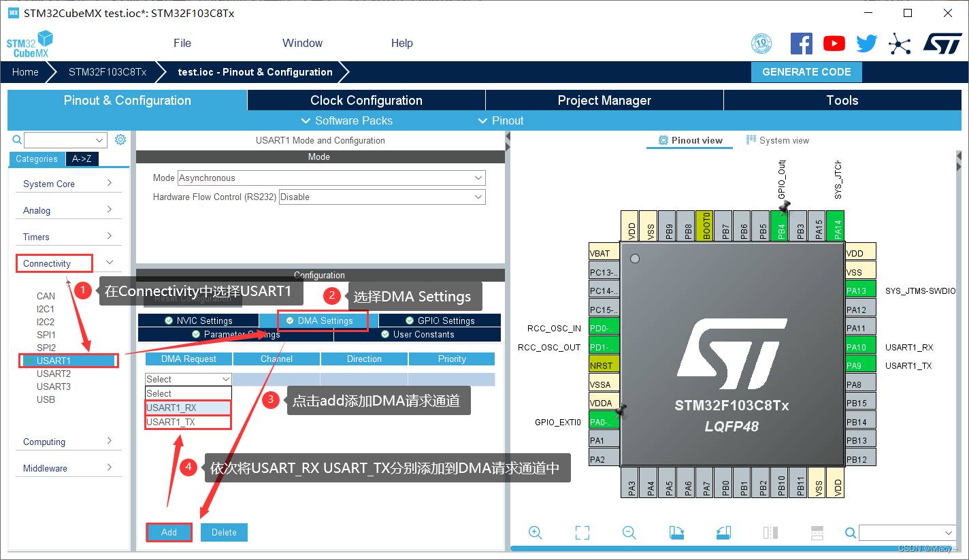The image size is (969, 560).
Task: Select the zoom in icon below pinout
Action: 536,533
